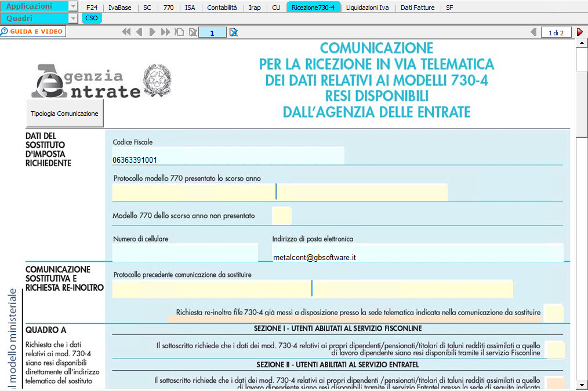Click the Guida e Video help icon
Screen dimensions: 588x391
pyautogui.click(x=5, y=31)
